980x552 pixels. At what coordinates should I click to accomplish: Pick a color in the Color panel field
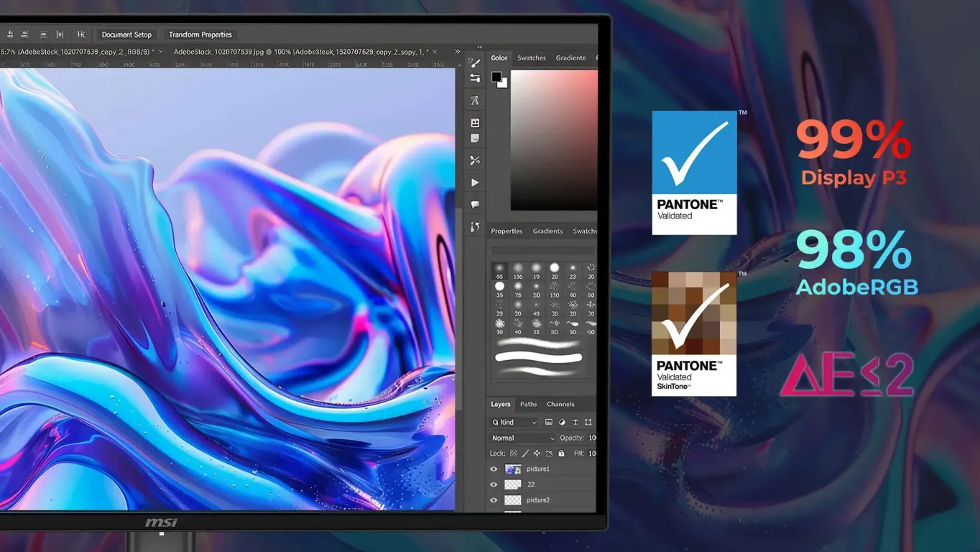[x=554, y=139]
